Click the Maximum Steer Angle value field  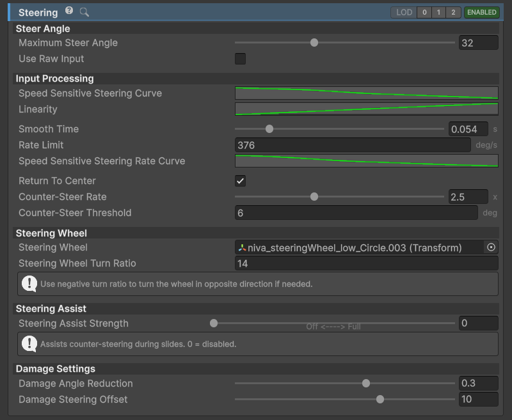click(478, 43)
